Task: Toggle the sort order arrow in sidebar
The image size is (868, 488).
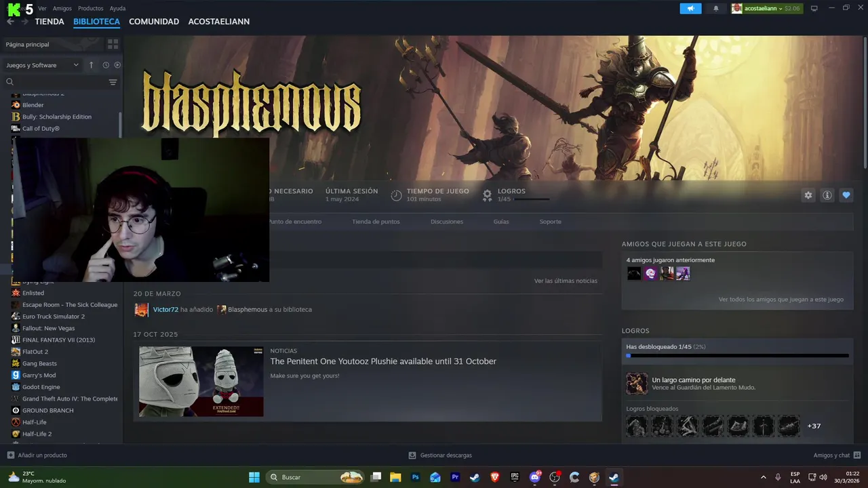Action: tap(92, 65)
